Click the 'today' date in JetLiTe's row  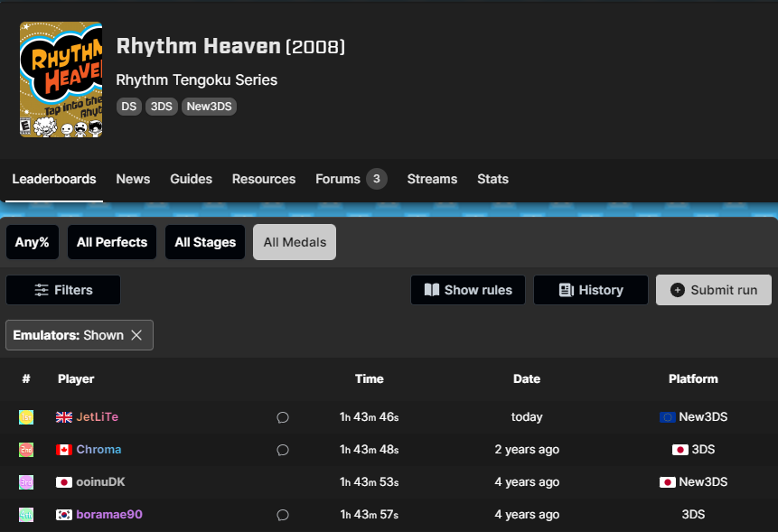527,417
